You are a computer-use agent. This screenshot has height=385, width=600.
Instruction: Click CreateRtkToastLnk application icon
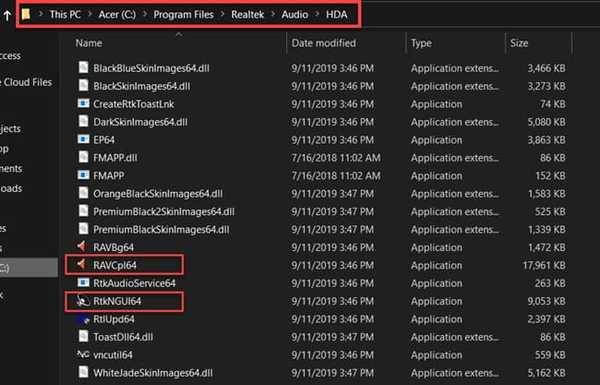coord(83,103)
